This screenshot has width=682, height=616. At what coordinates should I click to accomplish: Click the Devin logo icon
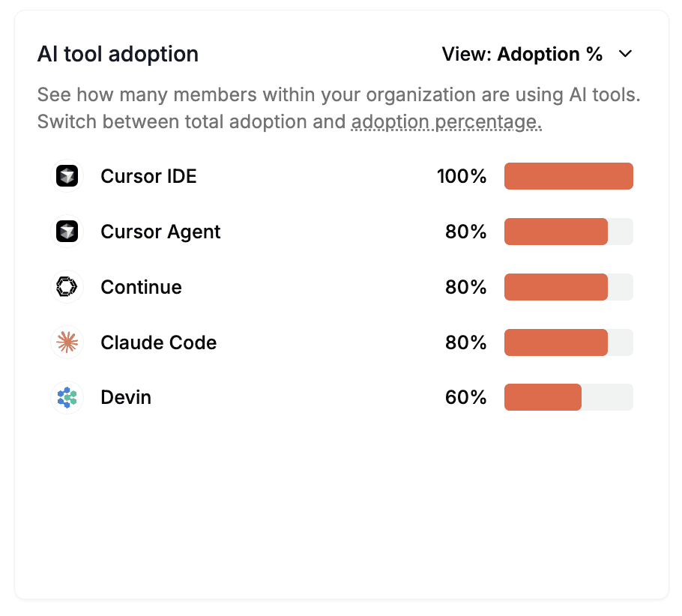tap(67, 397)
